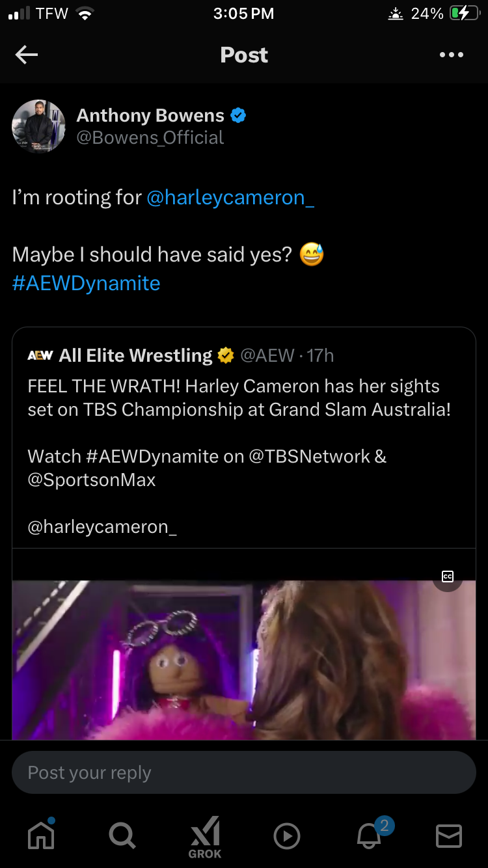Tap the battery indicator in status bar
The image size is (488, 868).
[x=464, y=14]
